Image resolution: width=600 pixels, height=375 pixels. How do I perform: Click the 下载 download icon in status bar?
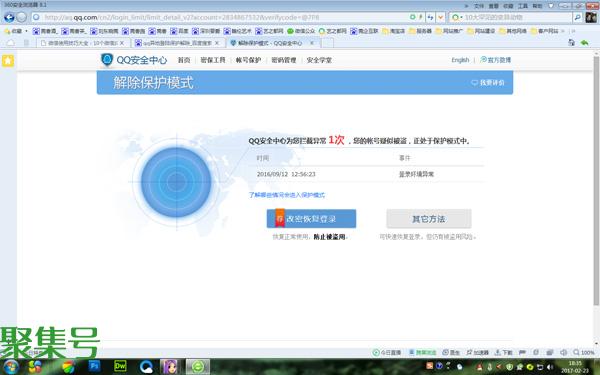(x=504, y=352)
